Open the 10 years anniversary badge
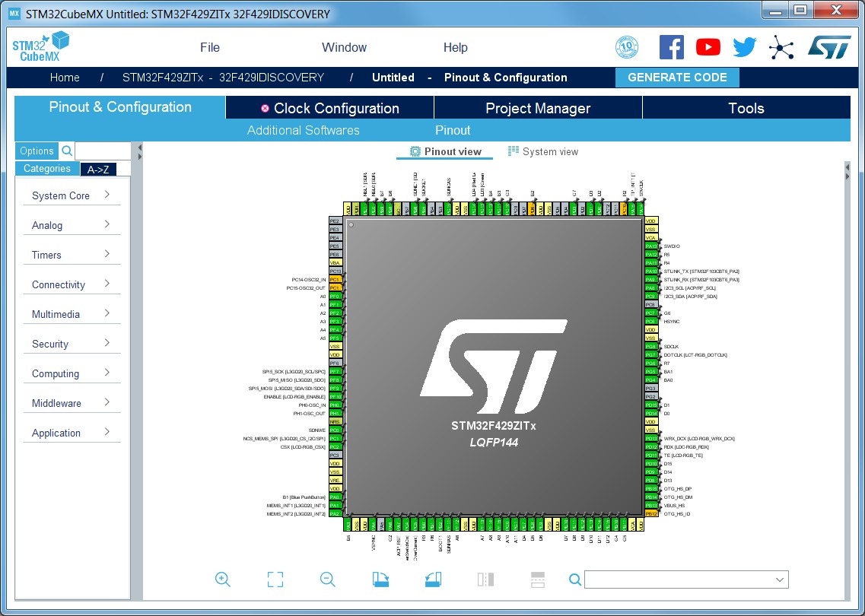Viewport: 865px width, 616px height. (627, 47)
